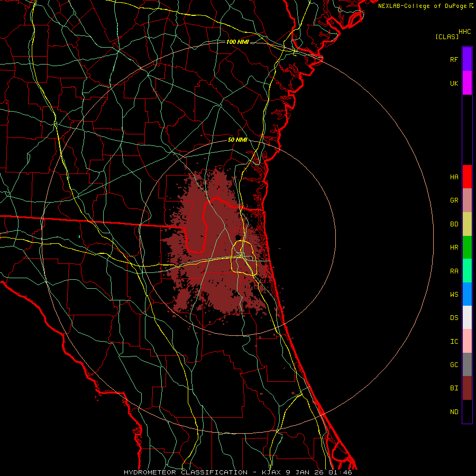Click the RA legend label
The image size is (476, 476).
[454, 271]
